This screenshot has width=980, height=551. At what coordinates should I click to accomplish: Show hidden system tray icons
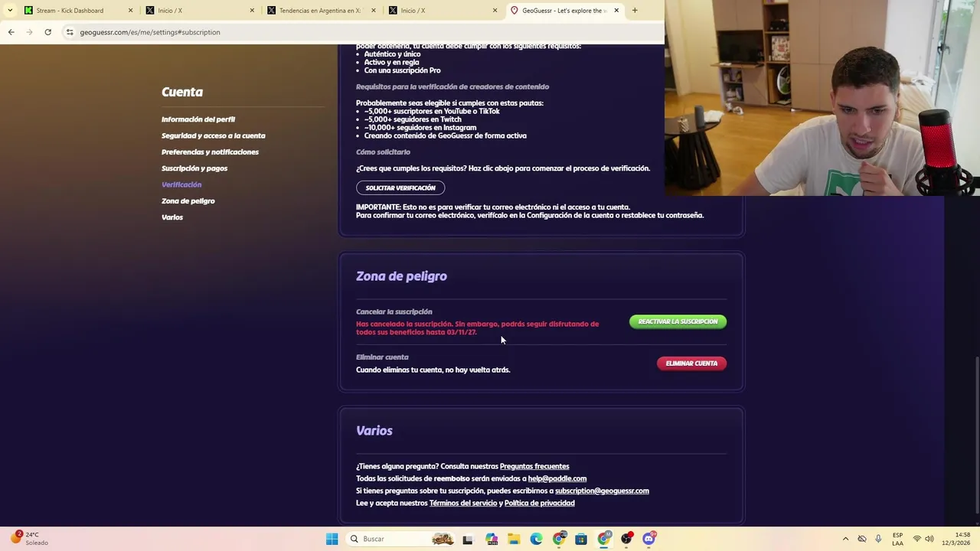click(x=845, y=539)
